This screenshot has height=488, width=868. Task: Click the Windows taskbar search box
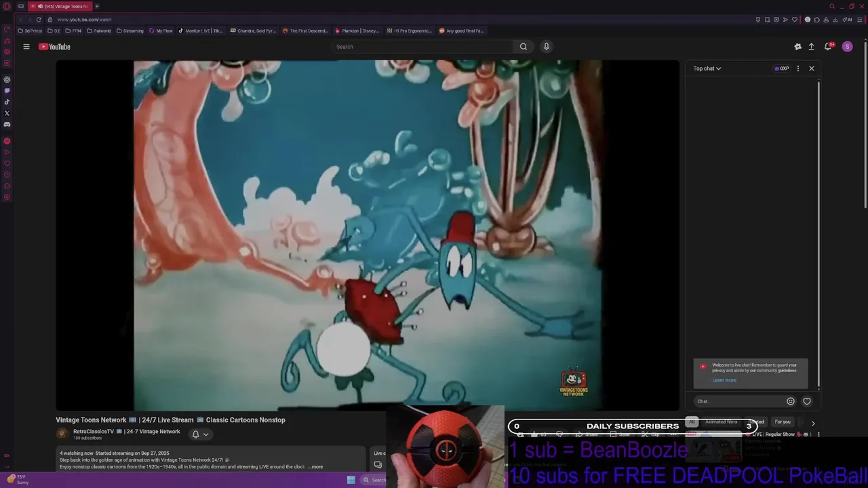tap(374, 480)
